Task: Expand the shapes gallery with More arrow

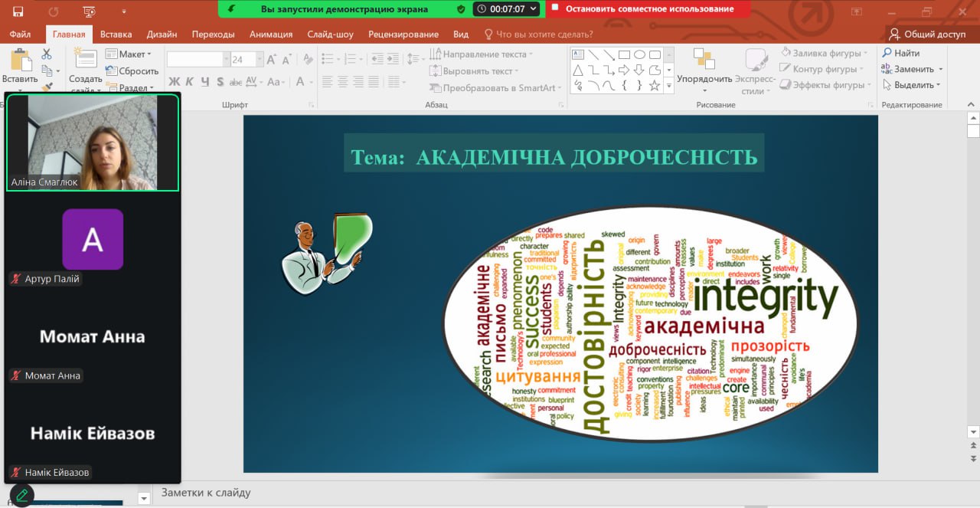Action: tap(669, 86)
